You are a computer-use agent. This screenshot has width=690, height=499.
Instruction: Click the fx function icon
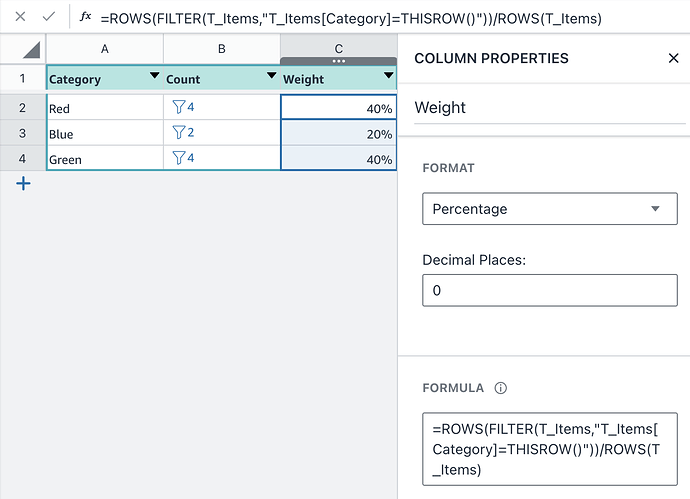(x=85, y=17)
